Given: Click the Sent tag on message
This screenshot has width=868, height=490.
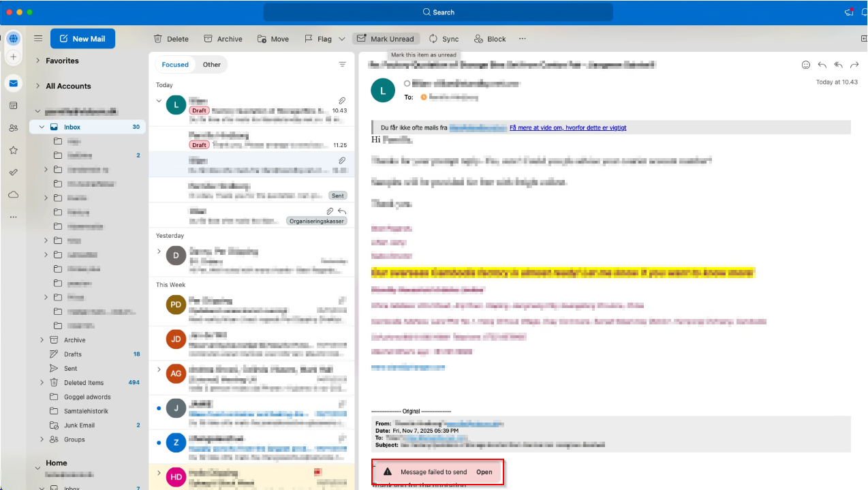Looking at the screenshot, I should click(338, 196).
